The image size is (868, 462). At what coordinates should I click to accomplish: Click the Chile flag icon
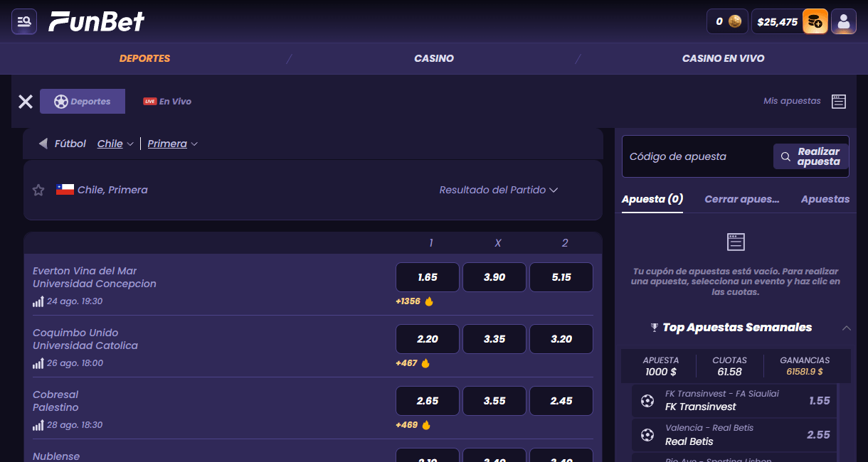pyautogui.click(x=65, y=190)
